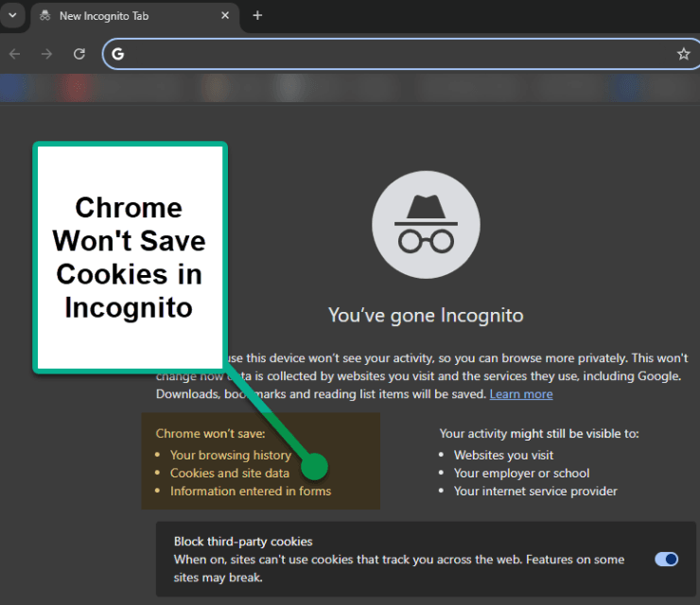Close the New Incognito Tab
Image resolution: width=700 pixels, height=605 pixels.
(x=225, y=16)
